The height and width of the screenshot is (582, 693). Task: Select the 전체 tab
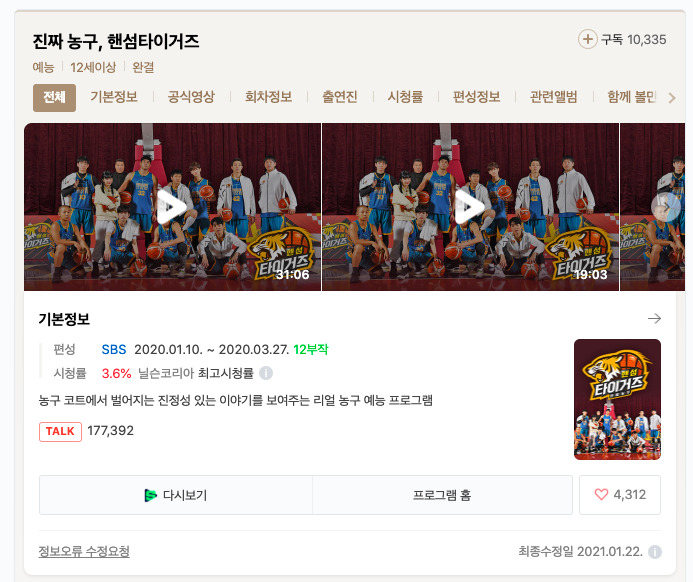pos(54,98)
